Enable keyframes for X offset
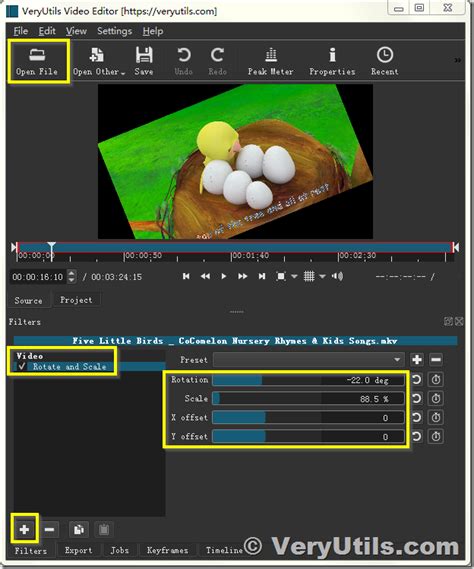474x569 pixels. [436, 417]
